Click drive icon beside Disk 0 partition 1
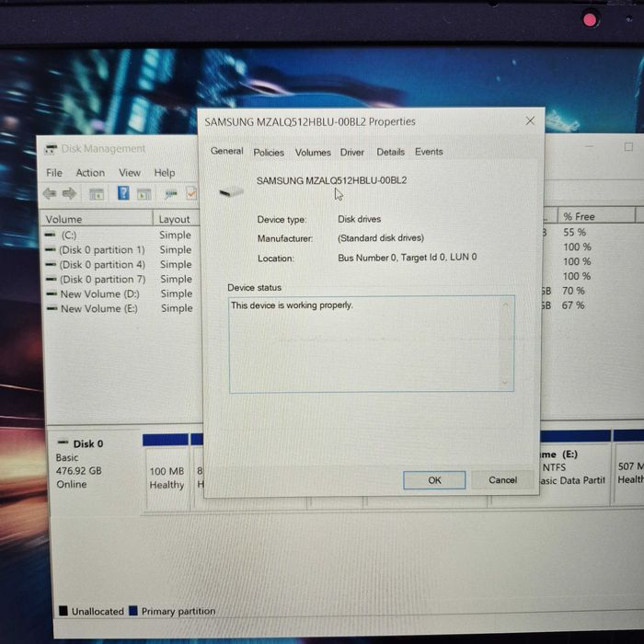Image resolution: width=644 pixels, height=644 pixels. tap(51, 249)
